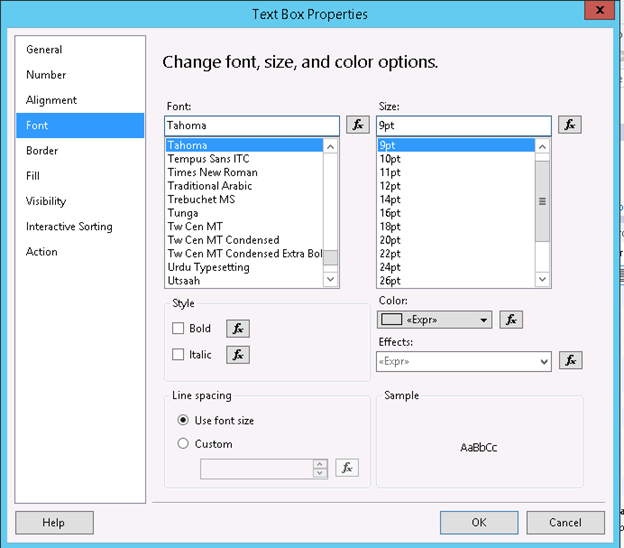Click the fx button beside Bold
Image resolution: width=624 pixels, height=548 pixels.
(x=237, y=328)
